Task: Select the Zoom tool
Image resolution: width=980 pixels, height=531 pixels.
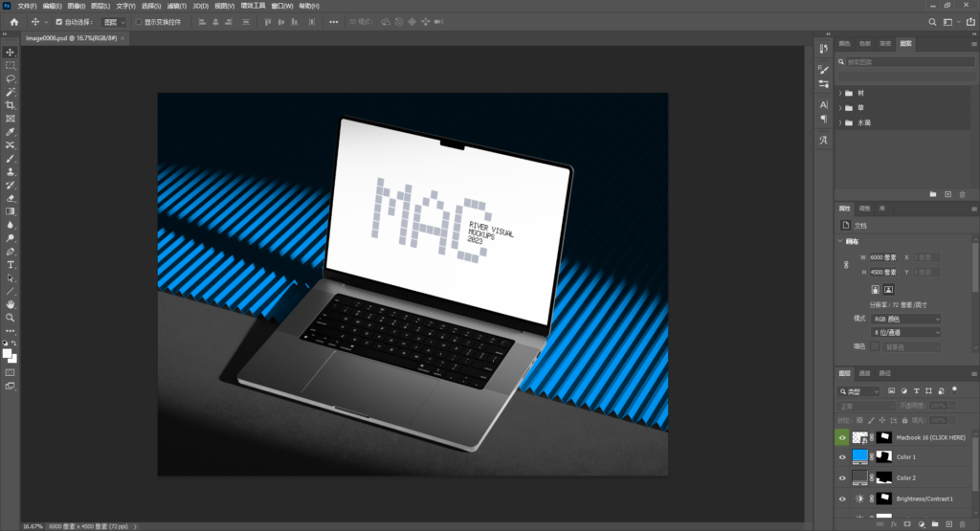Action: (10, 318)
